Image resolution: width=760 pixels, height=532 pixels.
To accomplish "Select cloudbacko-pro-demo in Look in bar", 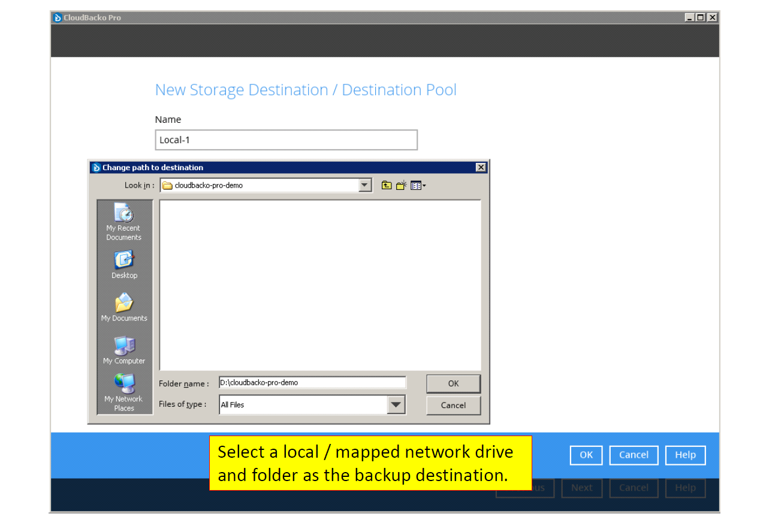I will [x=208, y=185].
